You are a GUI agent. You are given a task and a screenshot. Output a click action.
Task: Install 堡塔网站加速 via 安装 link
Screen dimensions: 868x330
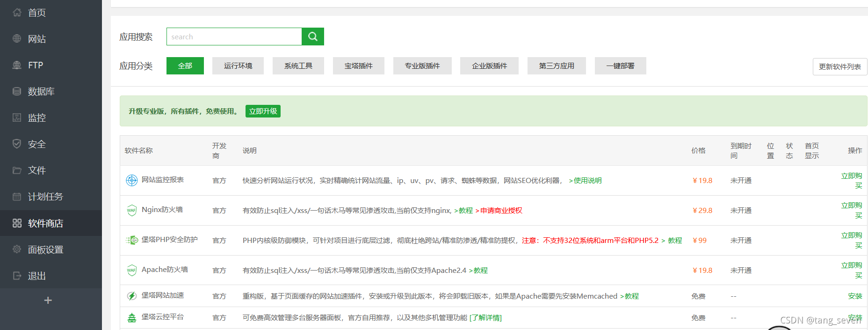(x=855, y=296)
